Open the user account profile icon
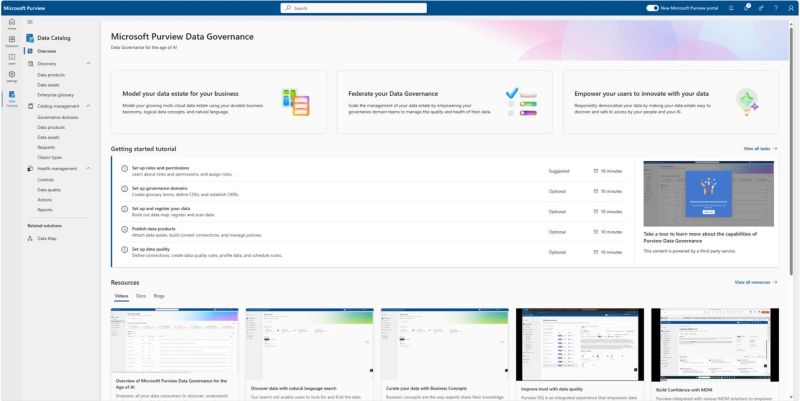 point(791,8)
